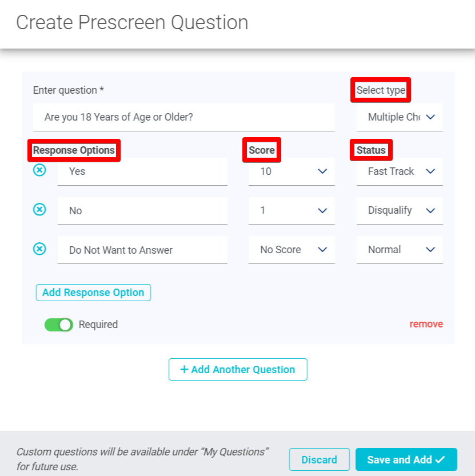Edit the "Do Not Want to Answer" field
Screen dimensions: 475x476
pos(143,249)
